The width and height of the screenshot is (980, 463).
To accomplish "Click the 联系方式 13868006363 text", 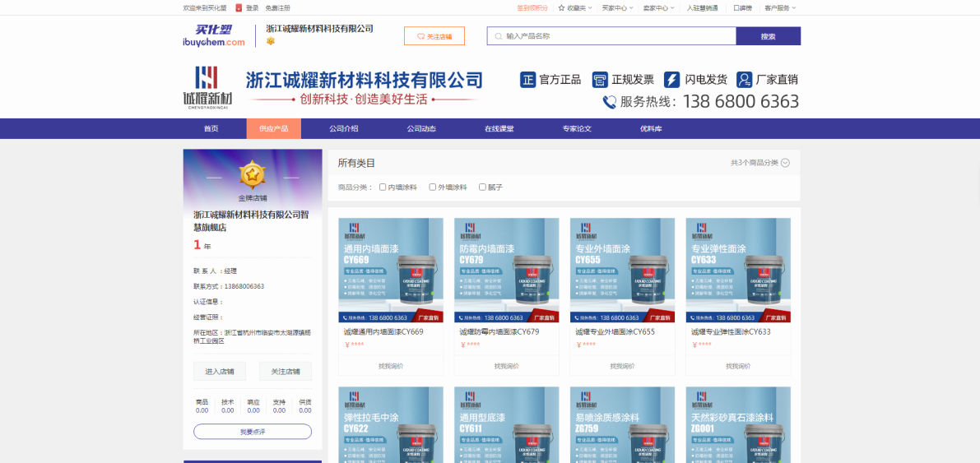I will [x=229, y=286].
